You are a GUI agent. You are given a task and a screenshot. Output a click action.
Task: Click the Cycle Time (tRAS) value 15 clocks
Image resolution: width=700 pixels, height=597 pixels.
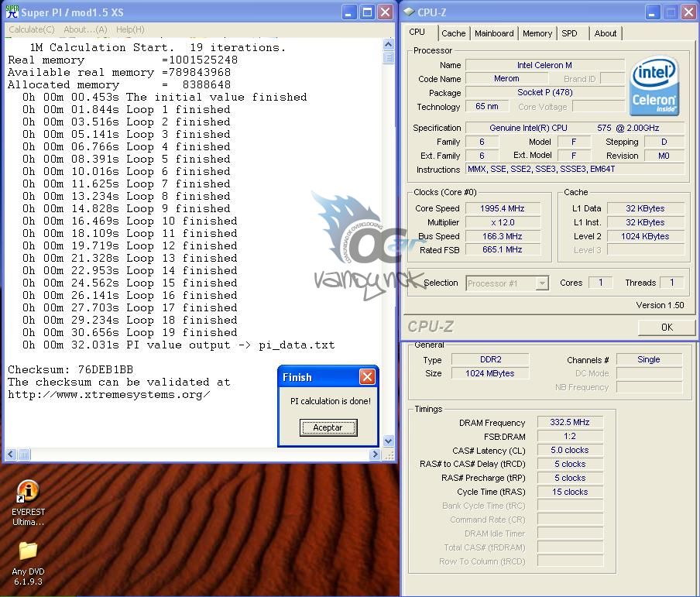570,492
